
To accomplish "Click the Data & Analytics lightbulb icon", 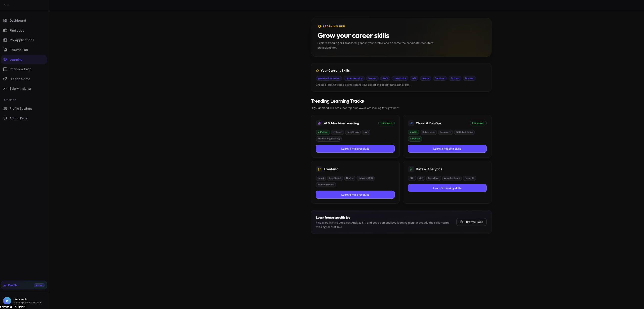I will click(411, 169).
